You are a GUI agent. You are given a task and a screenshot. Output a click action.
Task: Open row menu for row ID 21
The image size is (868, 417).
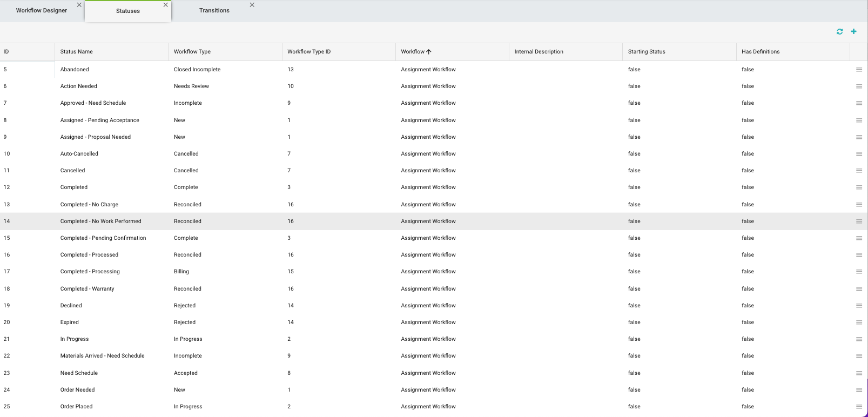859,339
